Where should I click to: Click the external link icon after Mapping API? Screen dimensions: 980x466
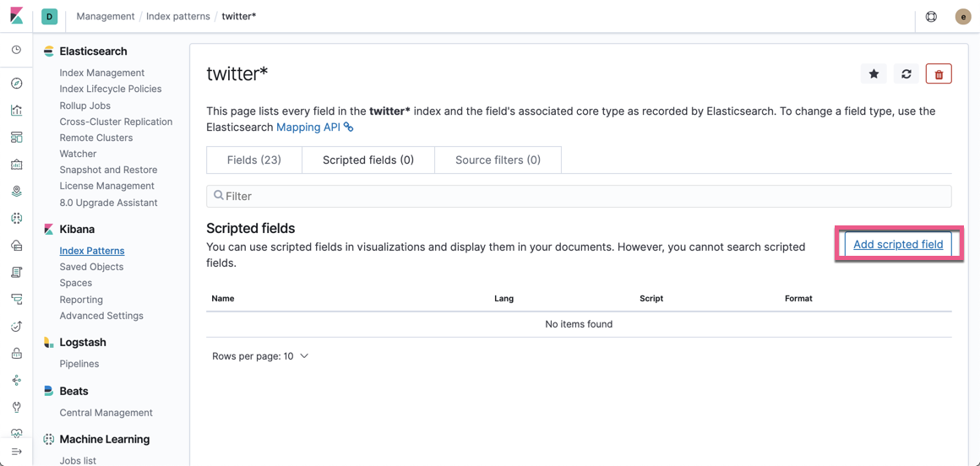pyautogui.click(x=349, y=127)
